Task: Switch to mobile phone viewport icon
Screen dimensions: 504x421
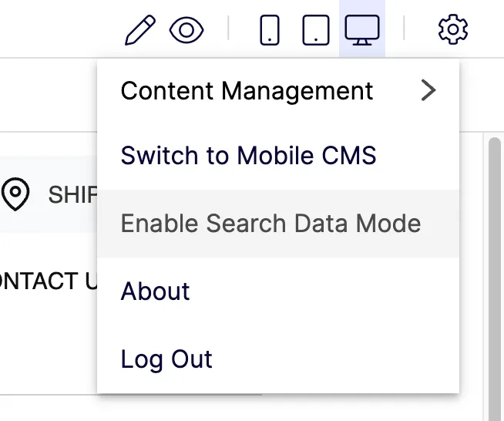Action: pos(270,29)
